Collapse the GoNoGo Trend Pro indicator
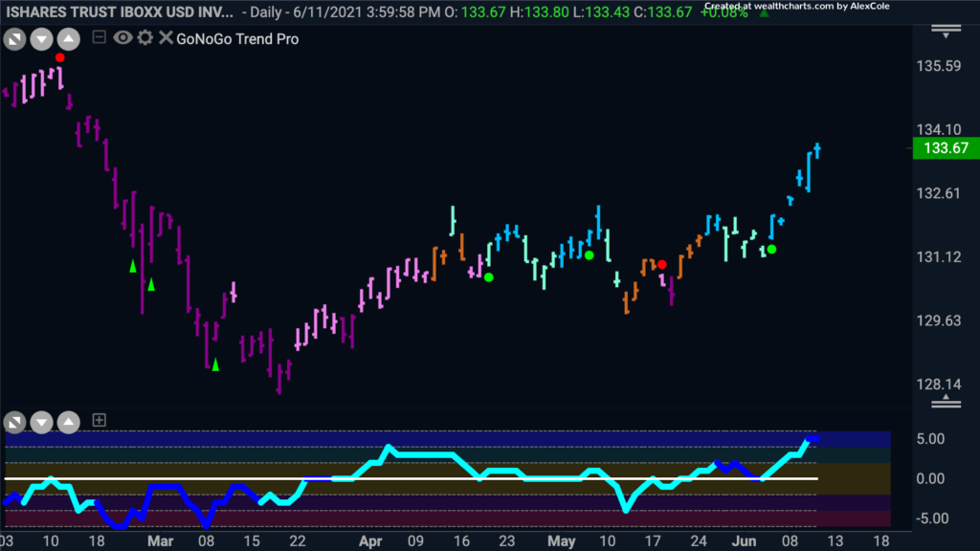 [x=99, y=37]
